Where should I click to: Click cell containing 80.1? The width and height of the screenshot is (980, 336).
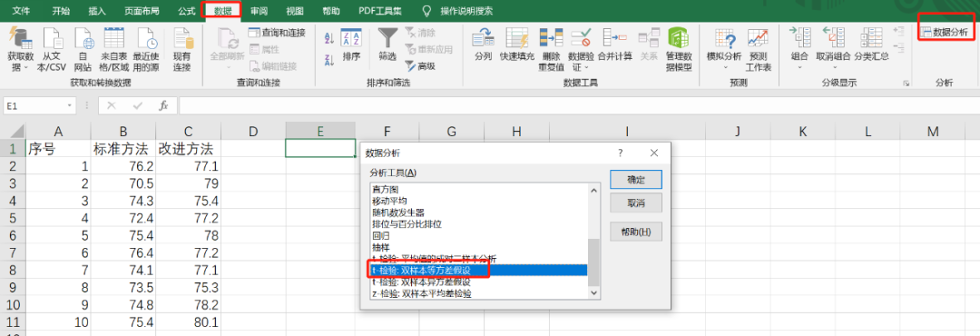click(188, 323)
